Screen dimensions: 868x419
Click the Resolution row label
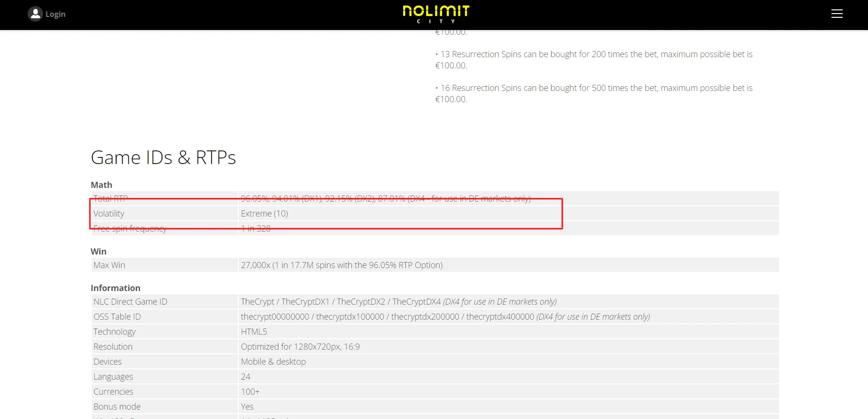[113, 346]
